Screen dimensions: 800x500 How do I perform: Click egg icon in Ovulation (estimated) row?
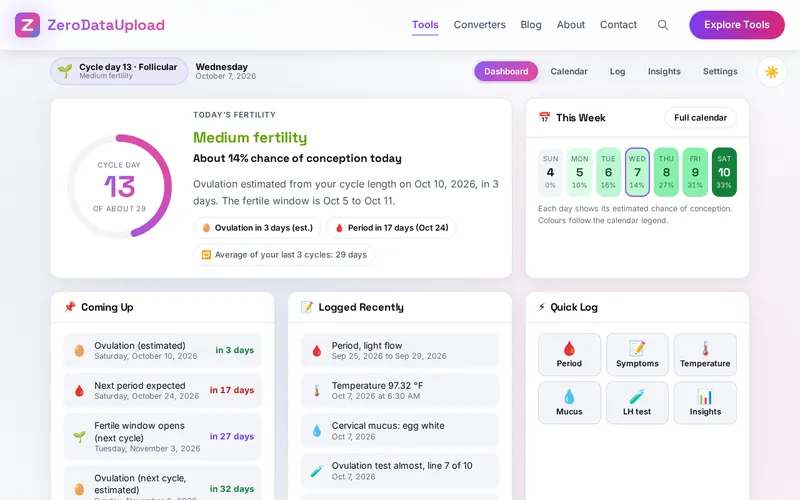(79, 351)
